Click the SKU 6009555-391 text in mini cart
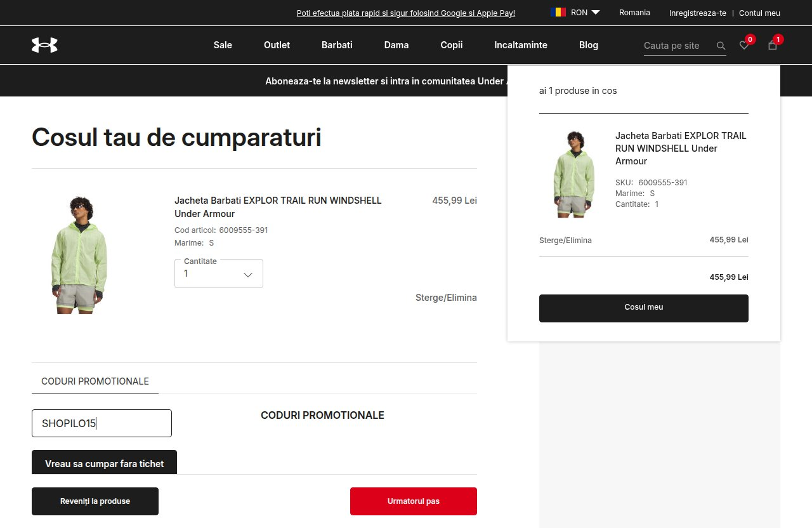The height and width of the screenshot is (528, 812). tap(652, 183)
